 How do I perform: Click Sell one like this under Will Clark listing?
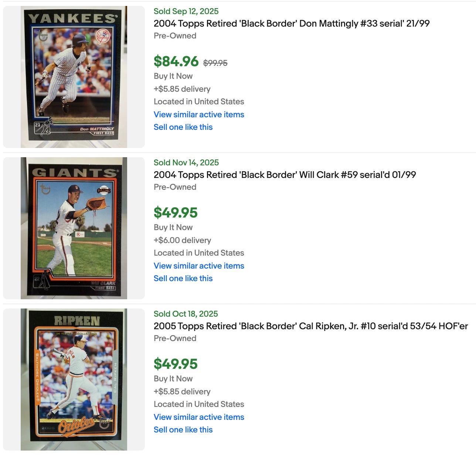pos(183,278)
